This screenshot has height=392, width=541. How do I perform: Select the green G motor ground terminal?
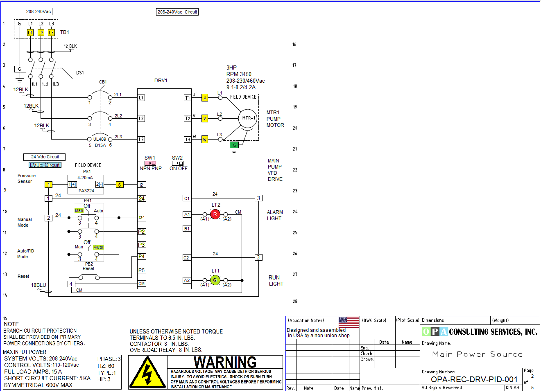click(234, 145)
